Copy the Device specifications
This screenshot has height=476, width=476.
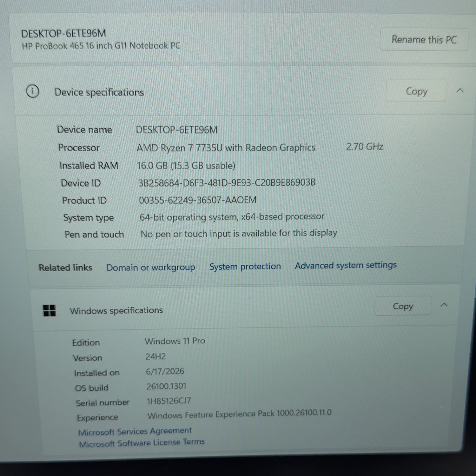(416, 91)
